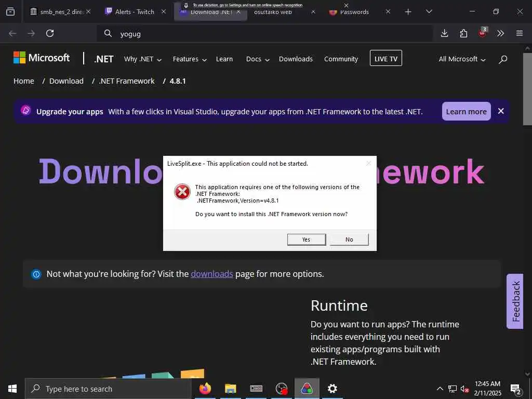Click the uBlock Origin extension icon
Viewport: 532px width, 399px height.
pyautogui.click(x=483, y=33)
